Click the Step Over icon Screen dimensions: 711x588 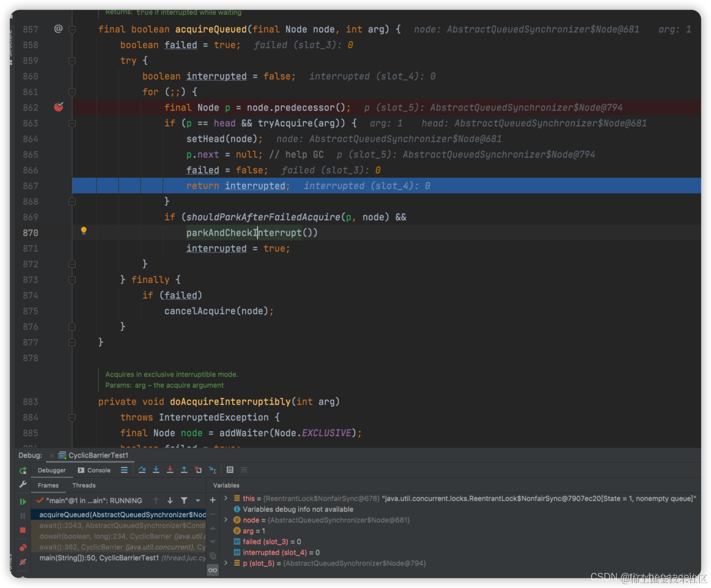click(142, 470)
